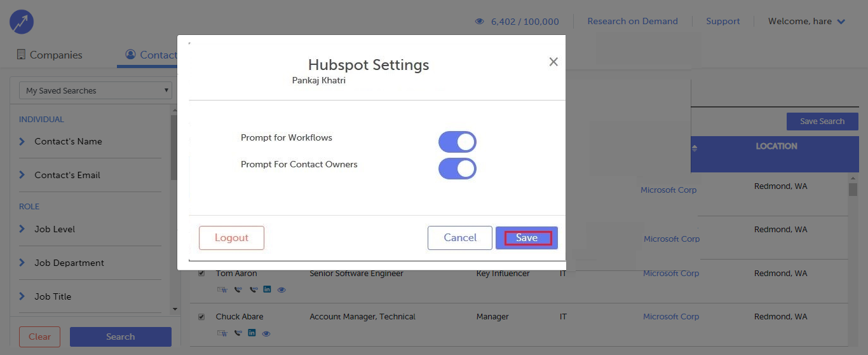Open Research on Demand
The image size is (868, 355).
(632, 21)
